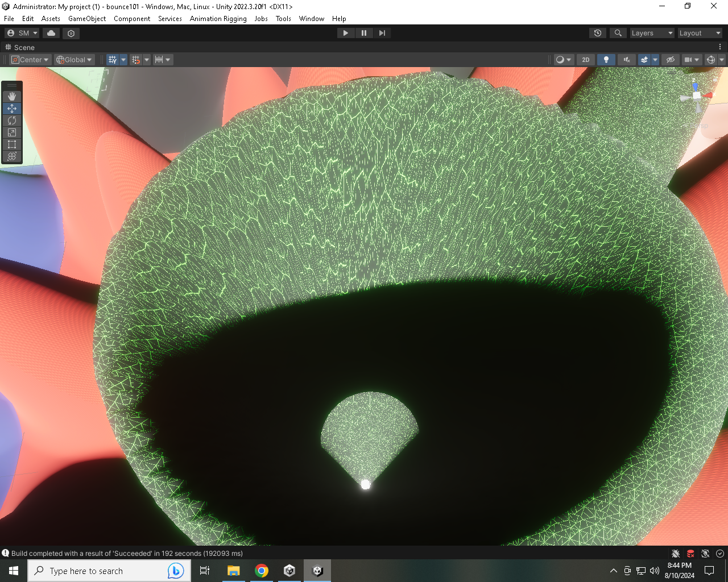The width and height of the screenshot is (728, 582).
Task: Open scene camera settings dropdown
Action: coord(692,60)
